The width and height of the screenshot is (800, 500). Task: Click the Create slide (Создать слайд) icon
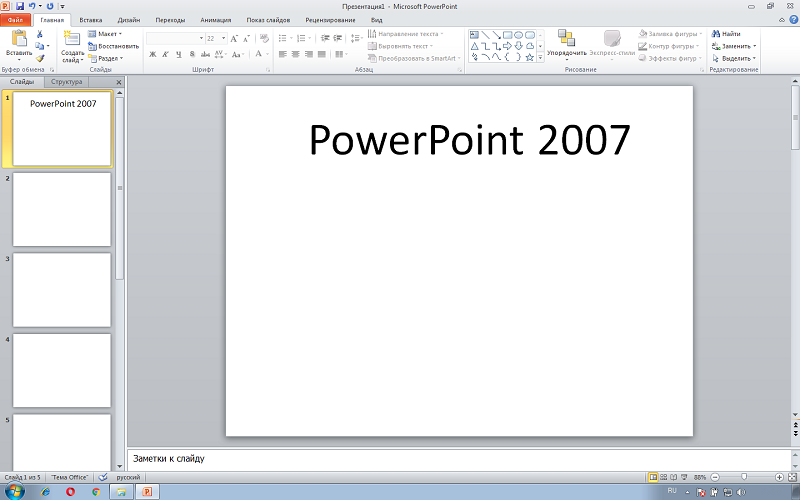click(71, 38)
